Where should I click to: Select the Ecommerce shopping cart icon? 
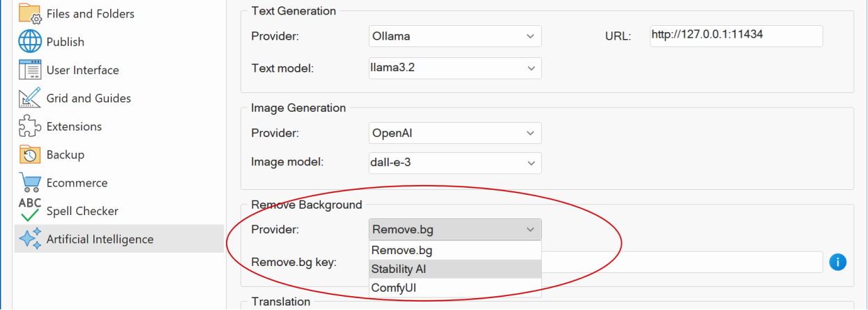tap(30, 183)
